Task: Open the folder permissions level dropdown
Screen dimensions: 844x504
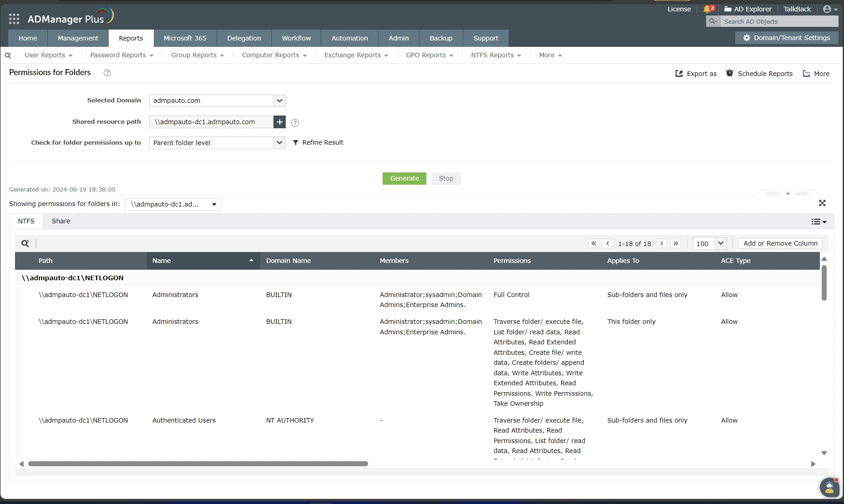Action: click(x=279, y=142)
